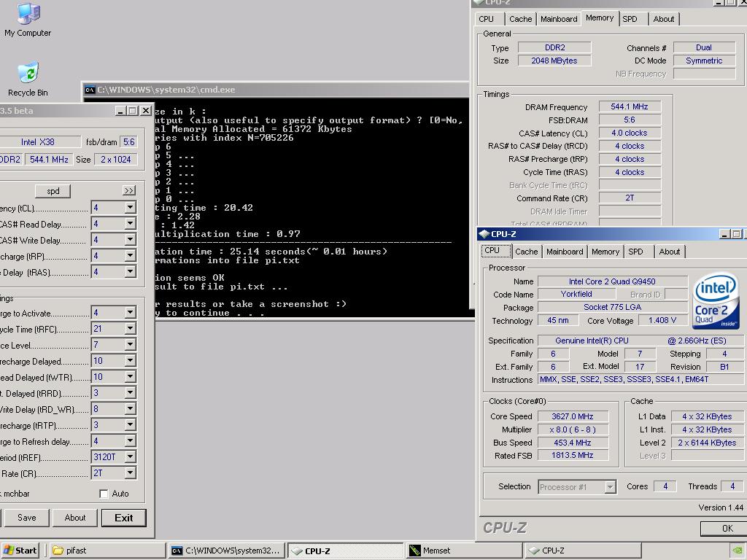Click the NVIDIA system tray icon
This screenshot has height=560, width=747.
737,551
